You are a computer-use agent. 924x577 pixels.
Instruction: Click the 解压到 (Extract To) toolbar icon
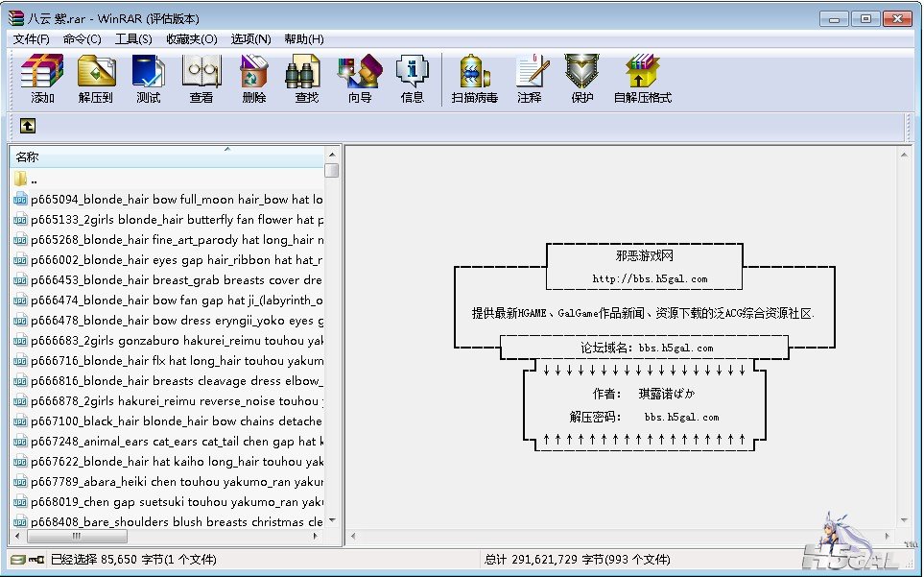click(95, 79)
